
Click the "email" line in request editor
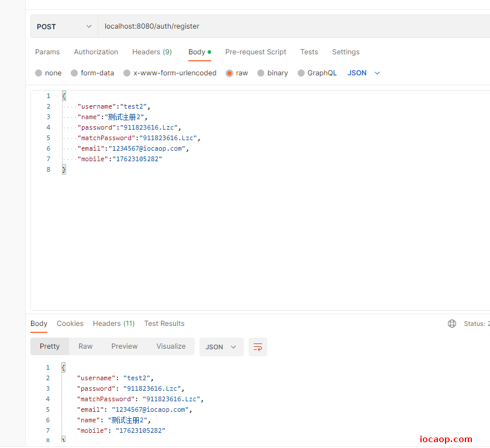[133, 148]
